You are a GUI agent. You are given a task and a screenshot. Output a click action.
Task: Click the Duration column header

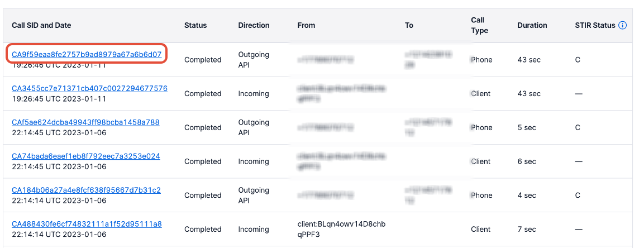(x=532, y=26)
